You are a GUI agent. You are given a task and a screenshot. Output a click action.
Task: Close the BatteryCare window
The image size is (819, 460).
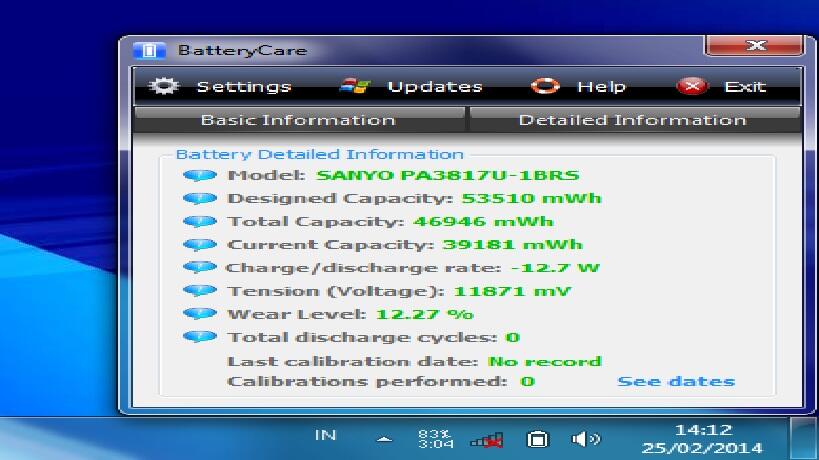pyautogui.click(x=754, y=46)
